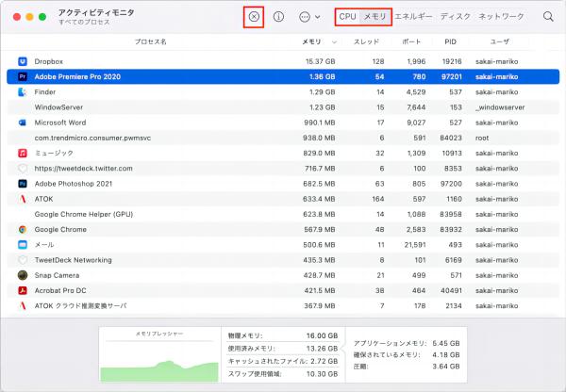Click the _windowserver user cell
Screen dimensions: 566x392
pyautogui.click(x=500, y=107)
